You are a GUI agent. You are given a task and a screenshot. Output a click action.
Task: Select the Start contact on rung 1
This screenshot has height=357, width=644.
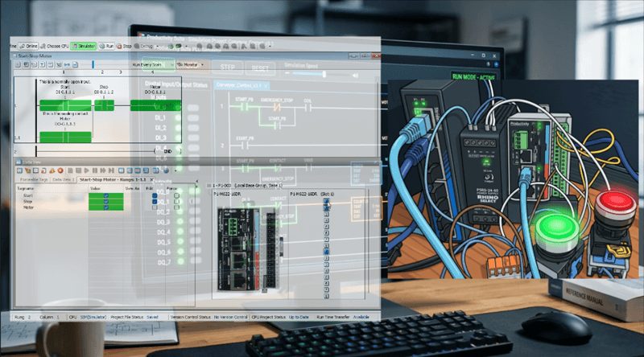click(65, 105)
